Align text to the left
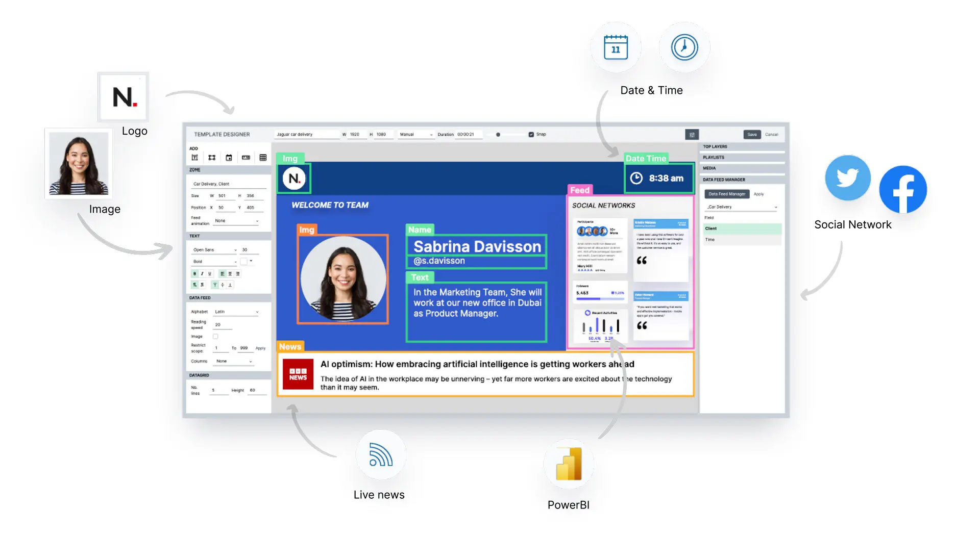Viewport: 980px width, 535px height. click(x=223, y=274)
